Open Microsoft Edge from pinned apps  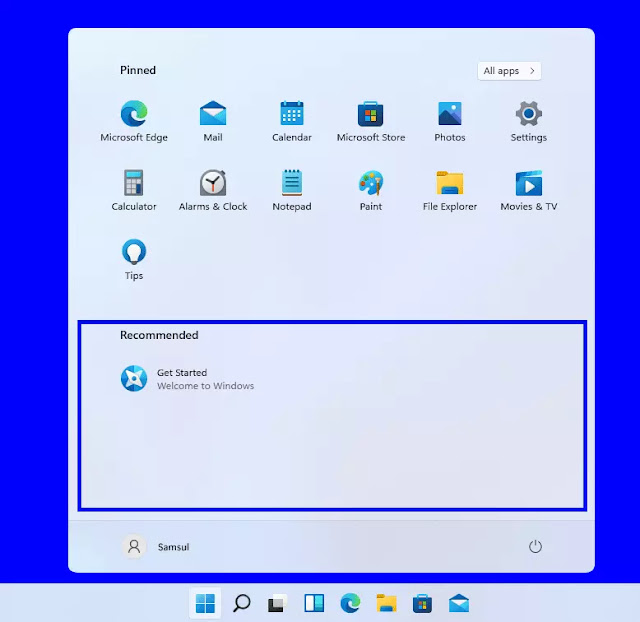point(134,121)
